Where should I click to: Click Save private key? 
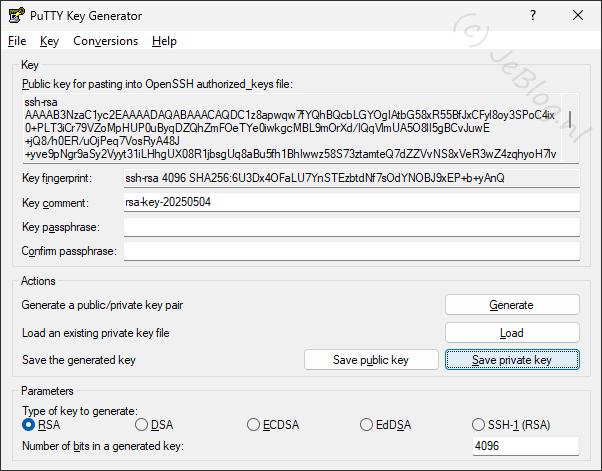tap(512, 359)
